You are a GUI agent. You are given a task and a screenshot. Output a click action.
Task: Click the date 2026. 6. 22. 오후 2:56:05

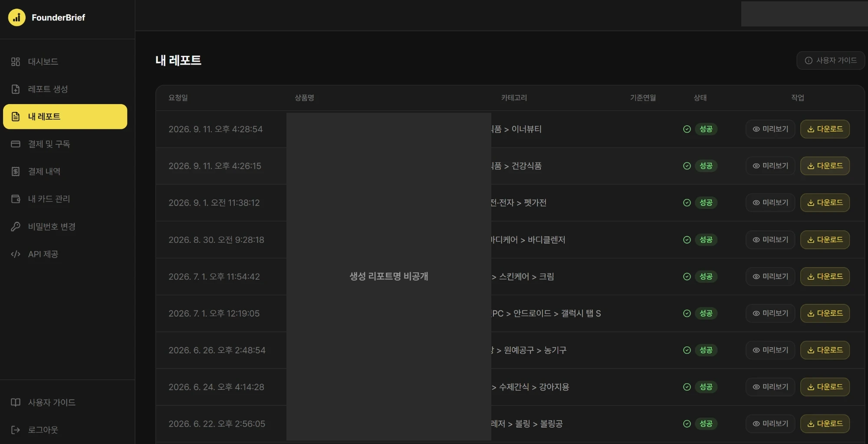click(x=217, y=424)
